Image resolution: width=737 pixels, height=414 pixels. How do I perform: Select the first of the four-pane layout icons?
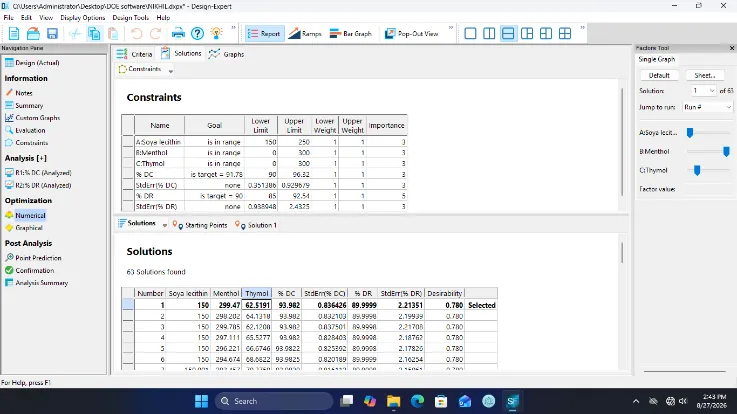(x=527, y=33)
